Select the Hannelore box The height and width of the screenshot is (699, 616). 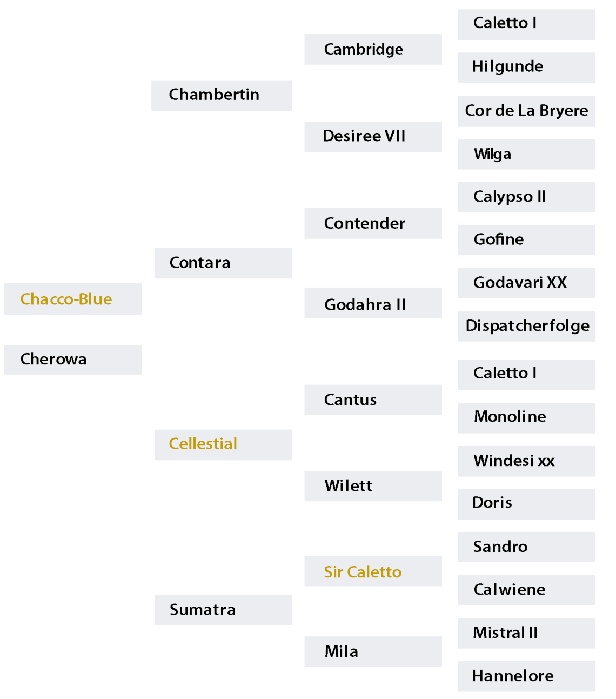(513, 676)
